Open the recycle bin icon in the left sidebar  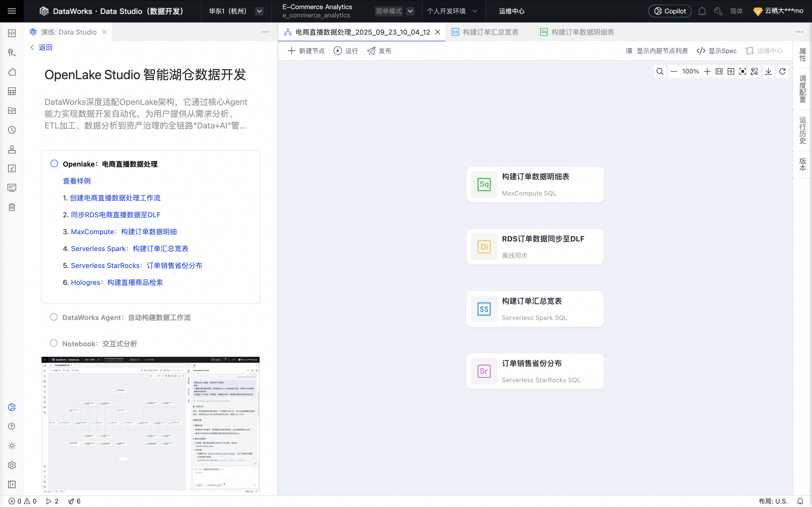click(12, 207)
